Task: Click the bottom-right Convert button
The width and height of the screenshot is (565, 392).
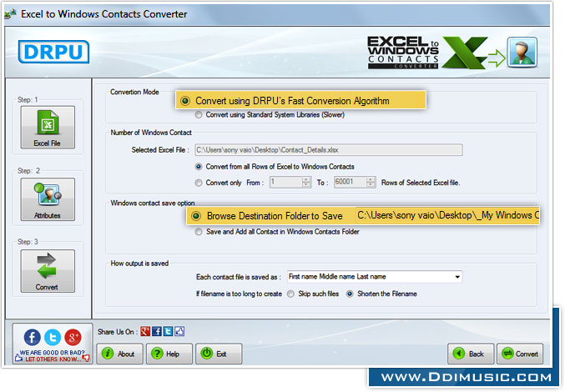Action: (520, 354)
